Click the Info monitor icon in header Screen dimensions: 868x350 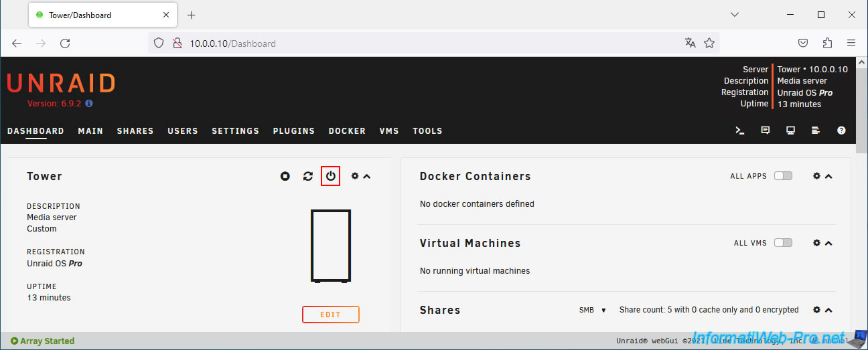[x=790, y=130]
